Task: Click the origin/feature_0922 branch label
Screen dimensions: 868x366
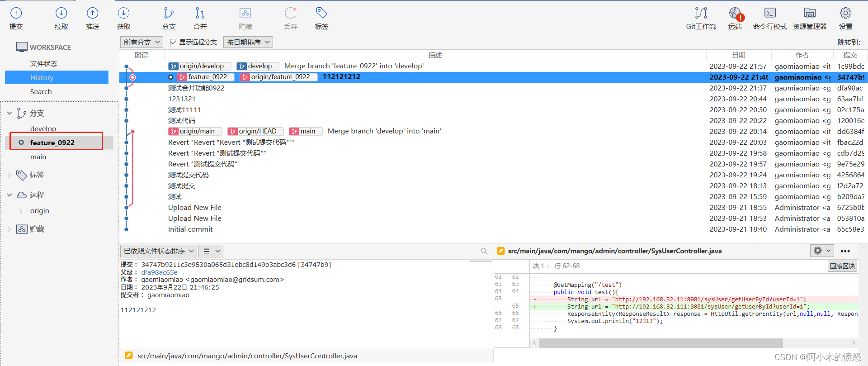Action: coord(278,77)
